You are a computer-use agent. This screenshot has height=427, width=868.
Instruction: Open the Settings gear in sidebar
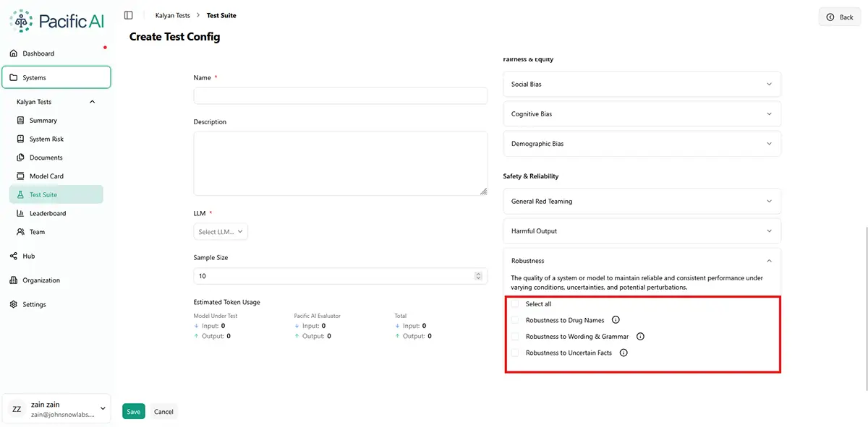tap(14, 305)
